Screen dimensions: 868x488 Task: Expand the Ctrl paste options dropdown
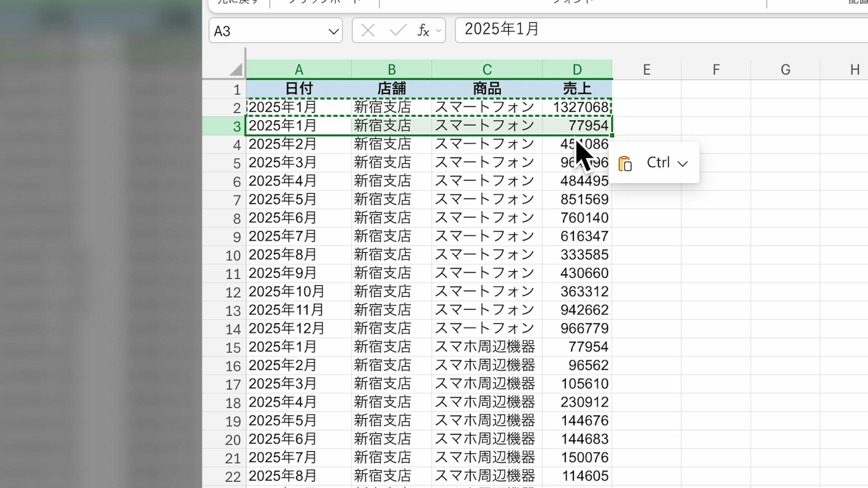point(682,164)
